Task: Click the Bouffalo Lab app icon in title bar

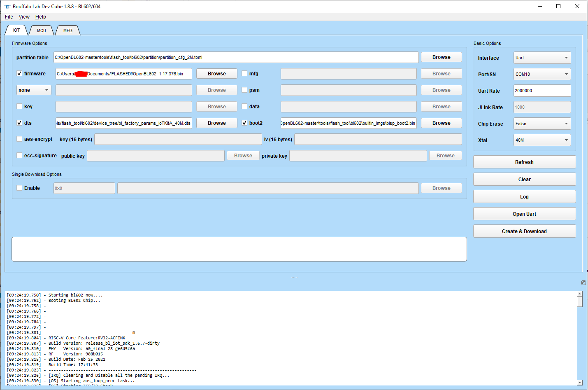Action: [x=7, y=7]
